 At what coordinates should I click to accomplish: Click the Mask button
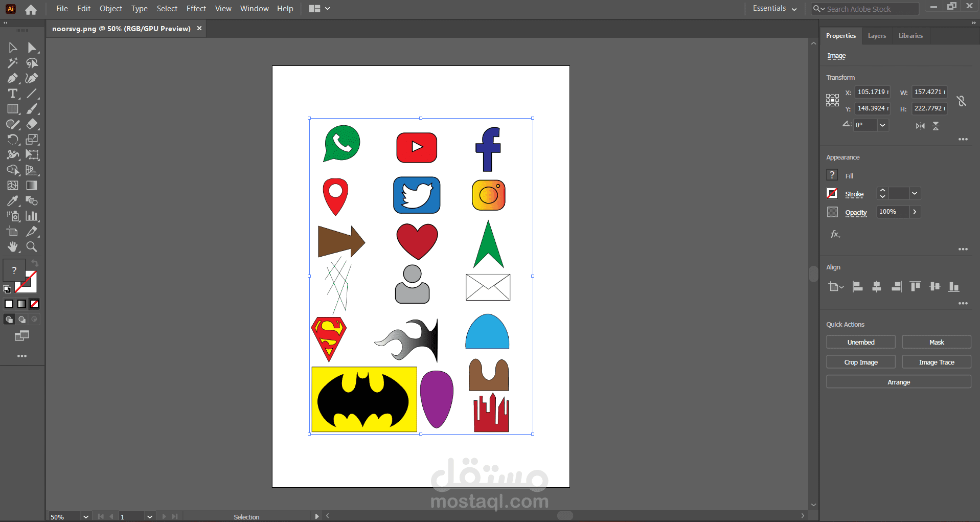pyautogui.click(x=937, y=342)
